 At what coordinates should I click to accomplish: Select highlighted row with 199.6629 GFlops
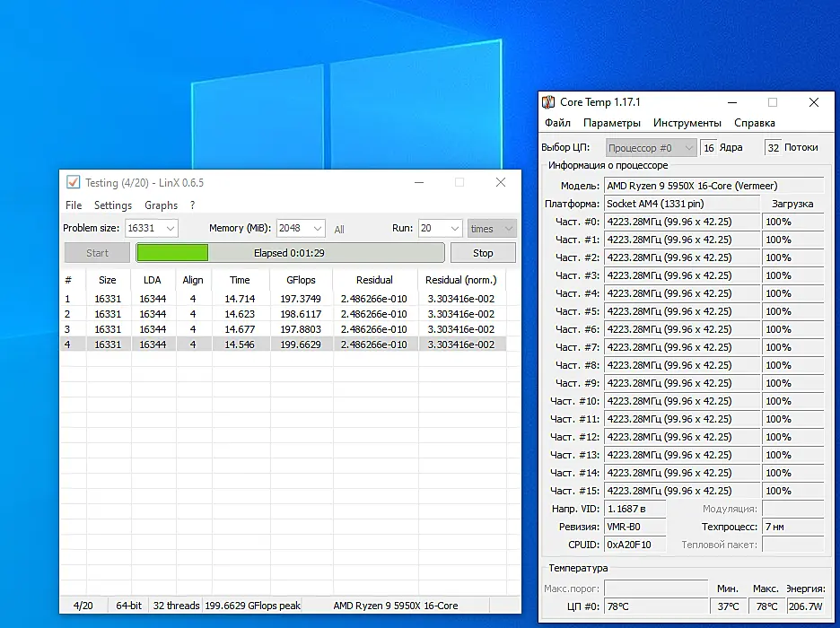[283, 345]
